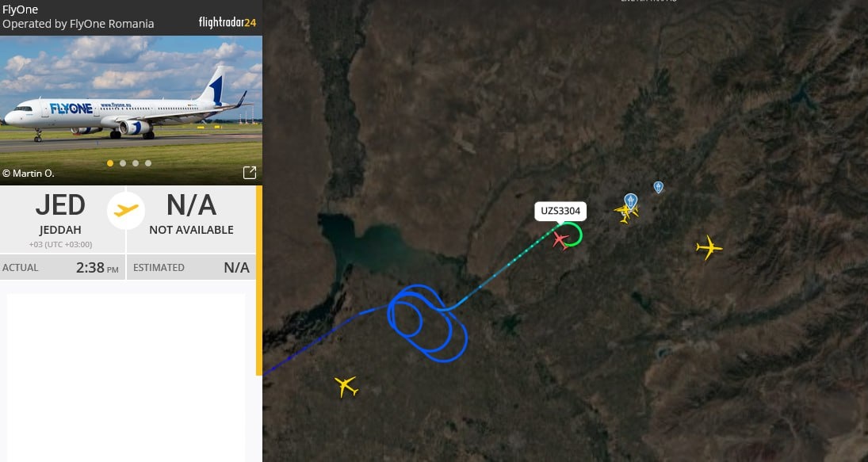Click the yellow panel scrollbar
Image resolution: width=868 pixels, height=462 pixels.
pos(259,281)
